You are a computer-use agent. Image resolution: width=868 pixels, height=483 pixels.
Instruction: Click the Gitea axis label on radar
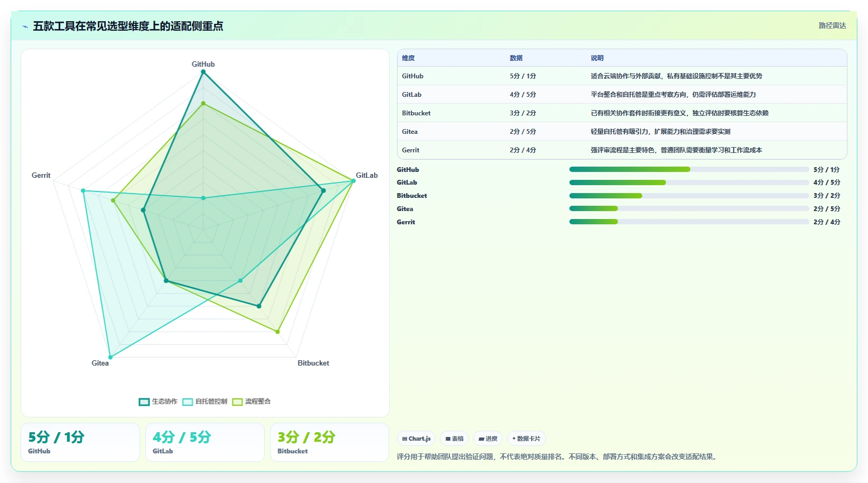pyautogui.click(x=100, y=363)
